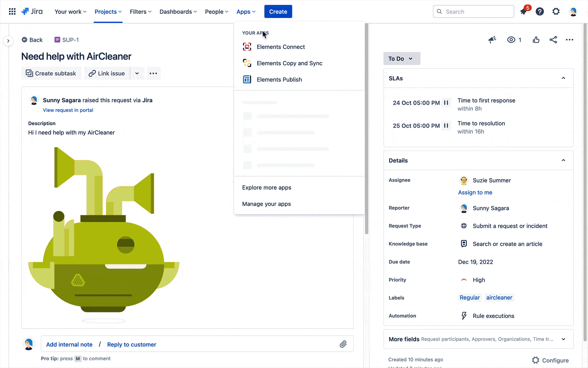Open issue actions ellipsis at top right
Viewport: 588px width, 368px height.
[x=570, y=40]
